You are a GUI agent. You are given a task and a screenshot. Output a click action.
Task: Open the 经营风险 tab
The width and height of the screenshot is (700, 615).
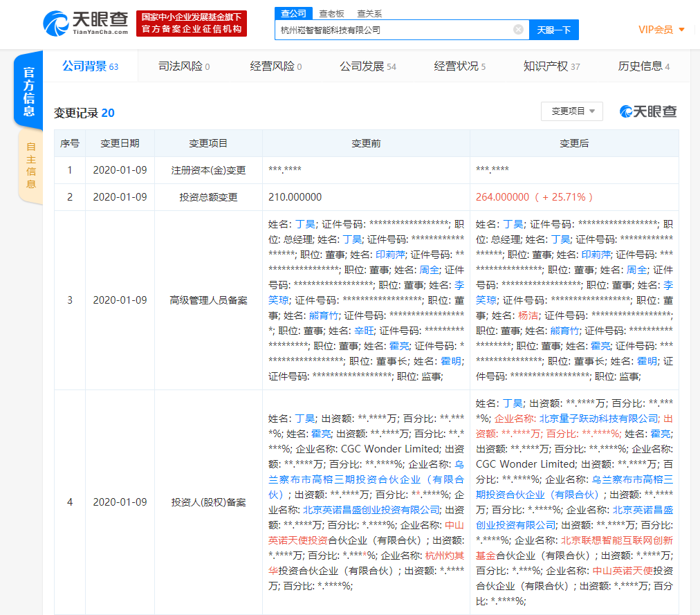(275, 66)
